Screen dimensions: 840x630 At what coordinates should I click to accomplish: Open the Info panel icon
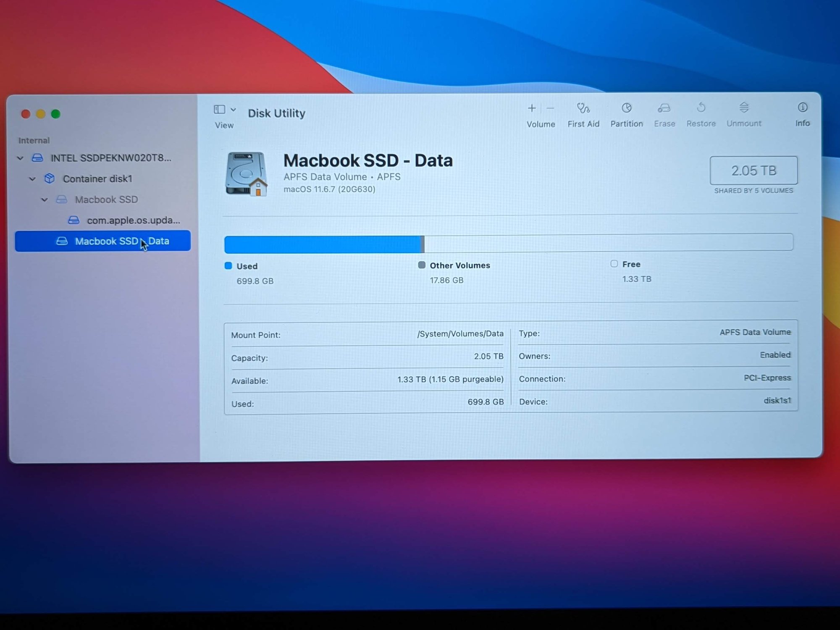click(x=802, y=108)
